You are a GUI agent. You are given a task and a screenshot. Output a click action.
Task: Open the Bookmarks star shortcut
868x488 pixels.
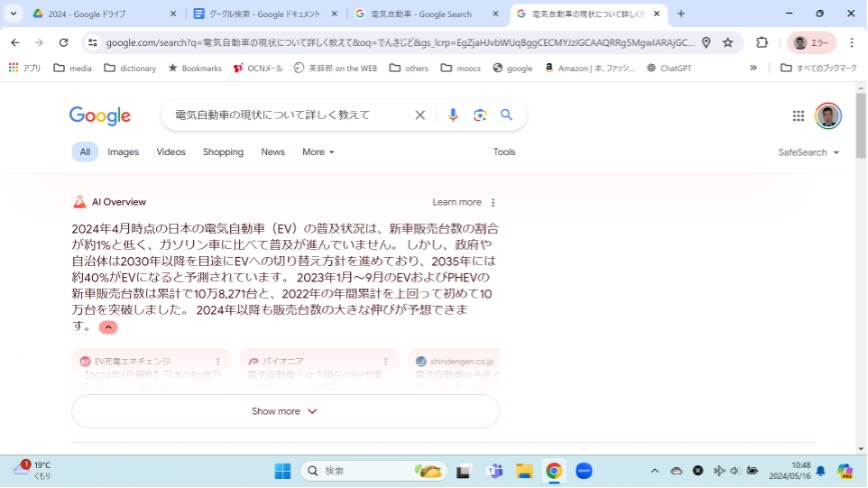click(x=195, y=68)
